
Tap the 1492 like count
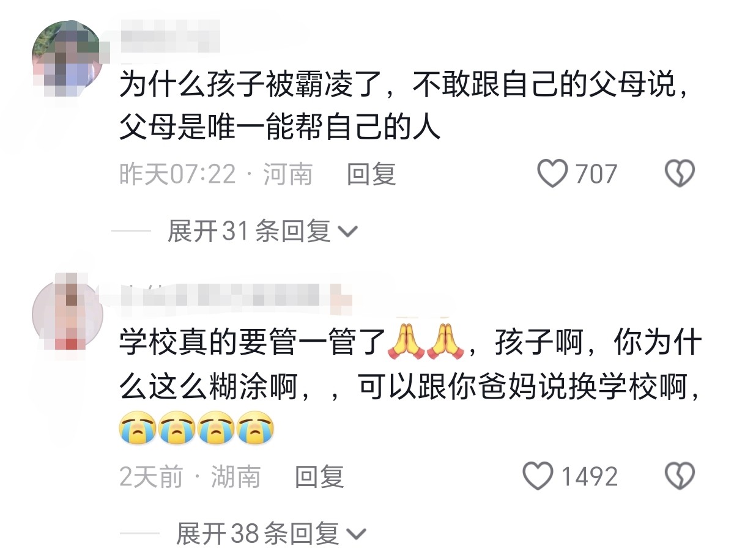click(590, 476)
